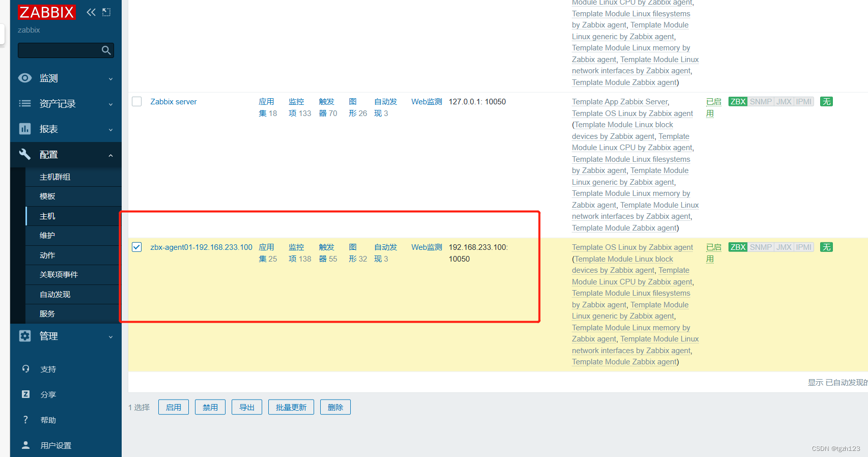The width and height of the screenshot is (868, 457).
Task: Click the eye icon for 监测
Action: pos(25,78)
